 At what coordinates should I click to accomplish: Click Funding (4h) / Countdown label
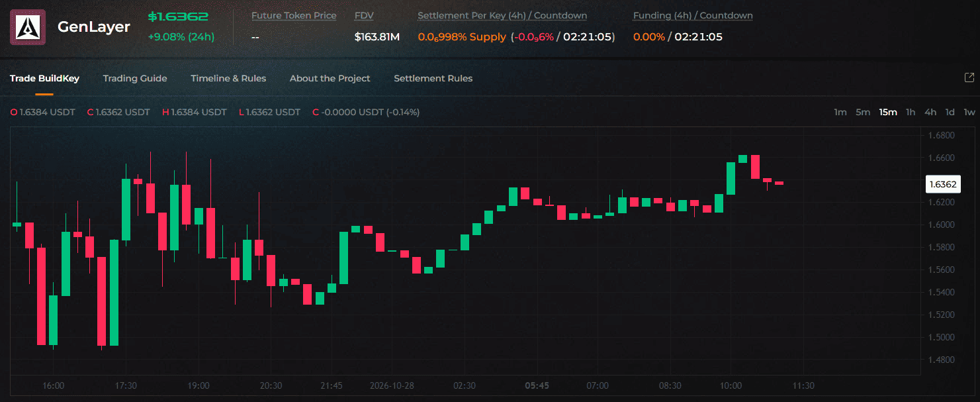coord(693,15)
